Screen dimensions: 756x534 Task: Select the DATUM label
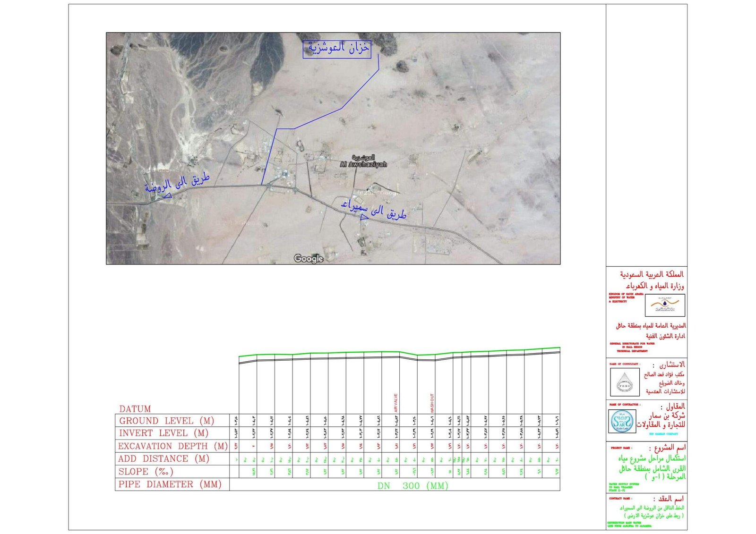click(x=135, y=409)
